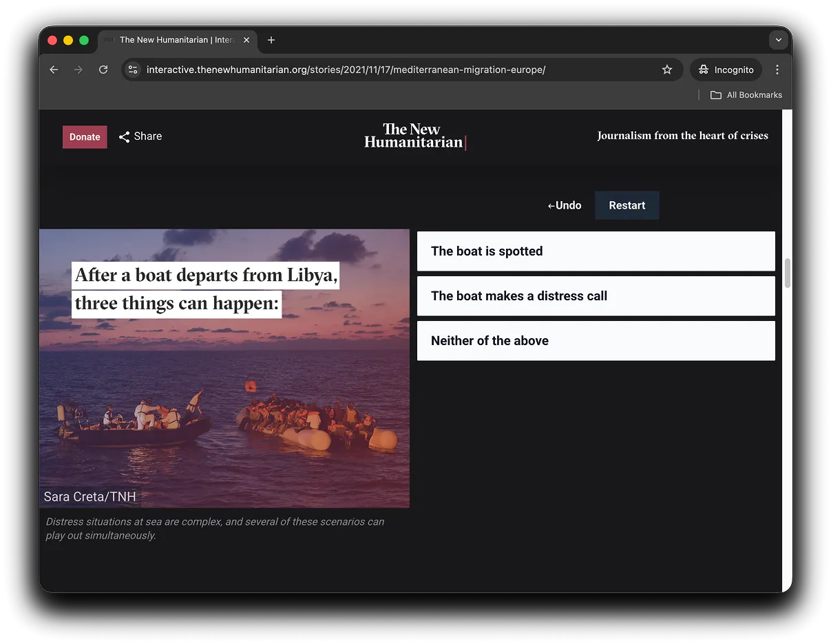Click the Incognito profile button

726,70
